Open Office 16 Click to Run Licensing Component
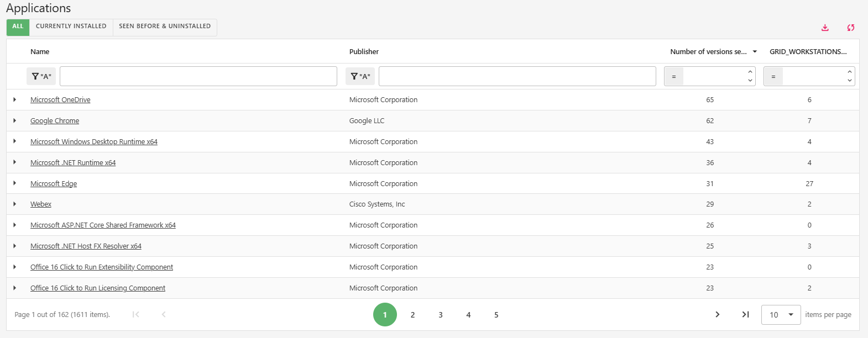 point(98,288)
